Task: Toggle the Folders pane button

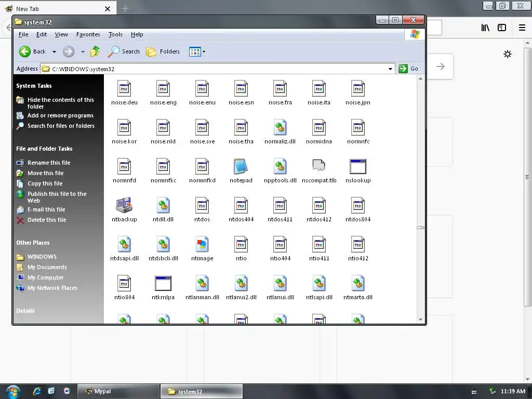Action: coord(163,51)
